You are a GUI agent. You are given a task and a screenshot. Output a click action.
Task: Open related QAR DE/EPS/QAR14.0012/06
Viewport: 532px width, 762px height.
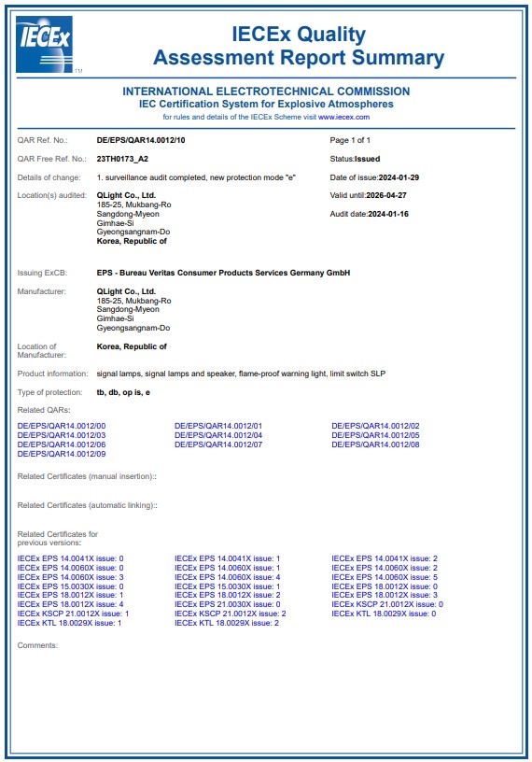tap(62, 444)
